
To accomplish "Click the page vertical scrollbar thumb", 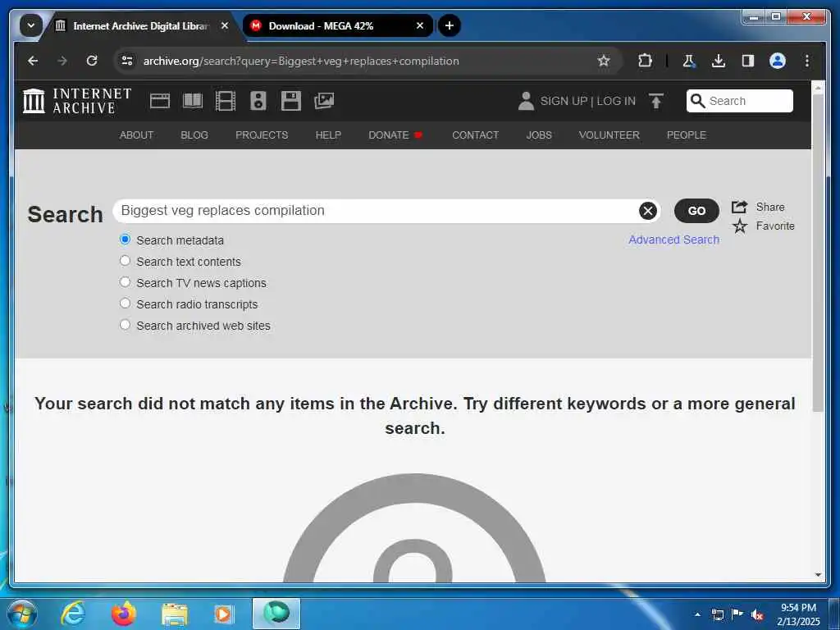I will click(x=818, y=254).
